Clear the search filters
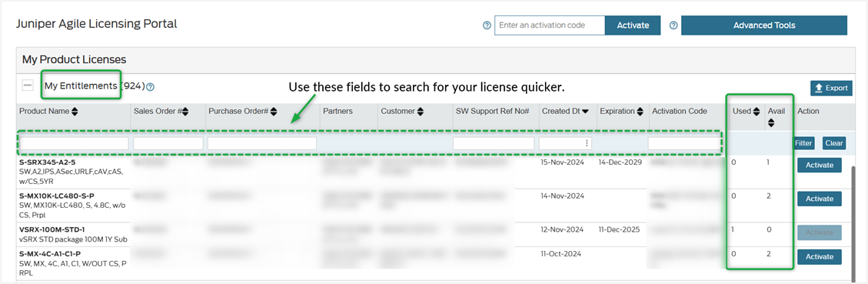This screenshot has height=284, width=868. point(833,143)
